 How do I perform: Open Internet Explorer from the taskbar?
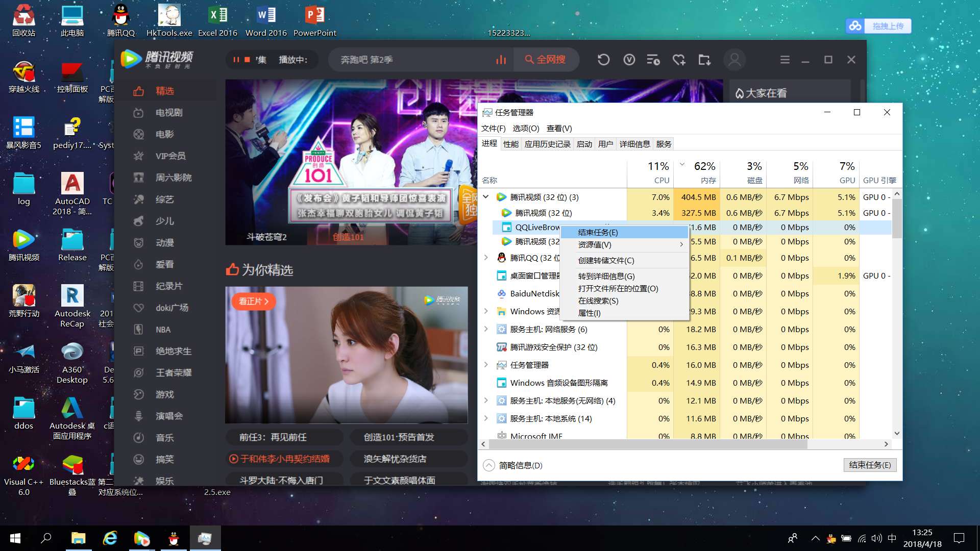(110, 538)
